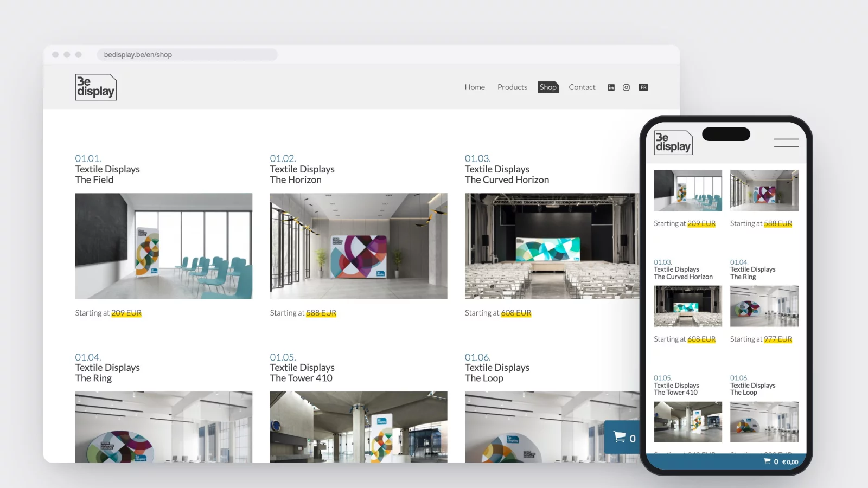
Task: Click 'Starting at 209 EUR' on desktop
Action: [x=108, y=313]
